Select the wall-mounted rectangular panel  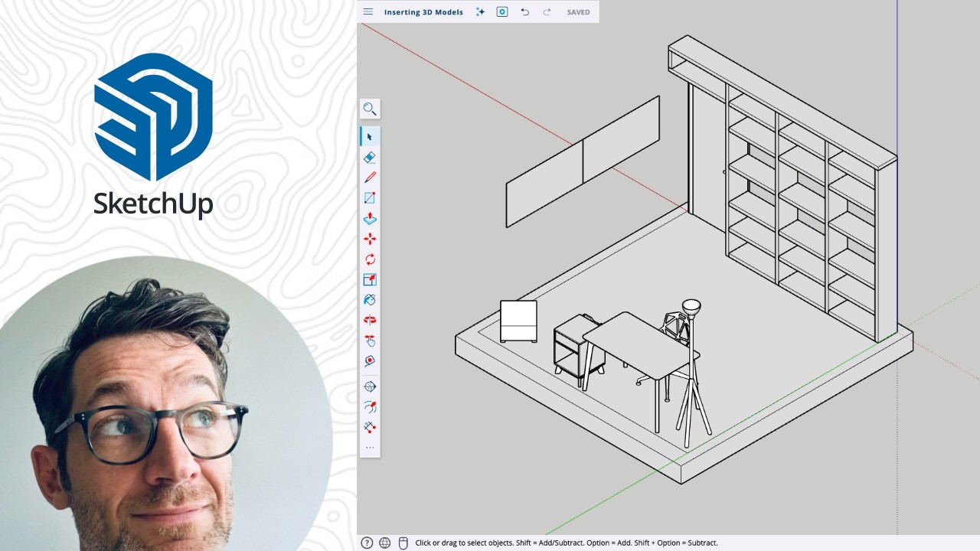(582, 161)
